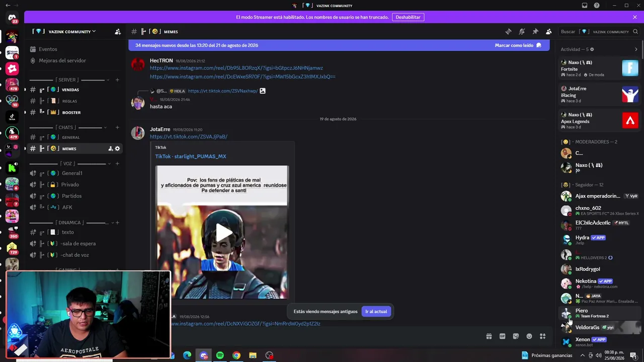Open Google Chrome from the taskbar
This screenshot has width=644, height=362.
point(236,355)
